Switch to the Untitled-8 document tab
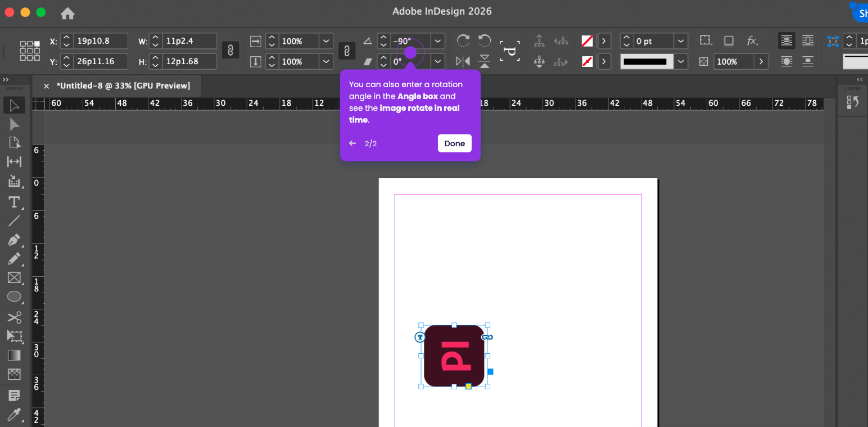Image resolution: width=868 pixels, height=427 pixels. tap(123, 86)
